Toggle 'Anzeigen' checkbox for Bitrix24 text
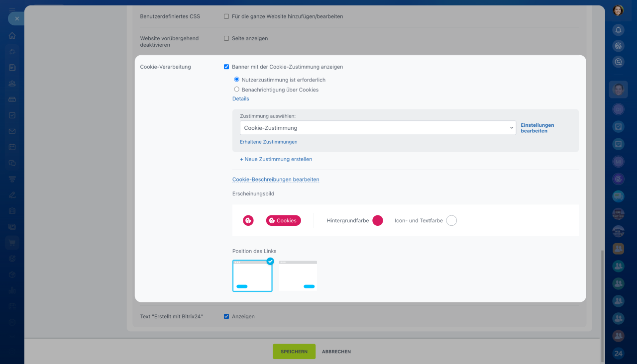Viewport: 637px width, 364px height. tap(226, 316)
